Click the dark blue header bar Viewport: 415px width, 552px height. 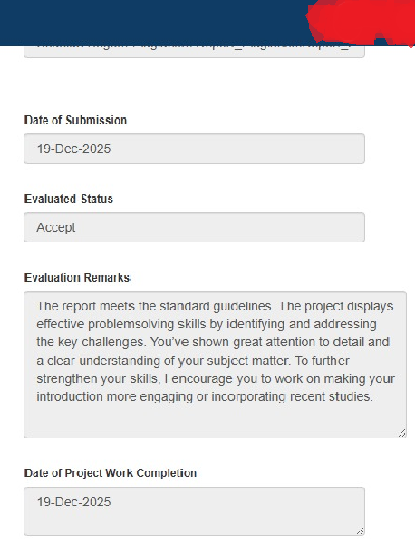[x=151, y=23]
